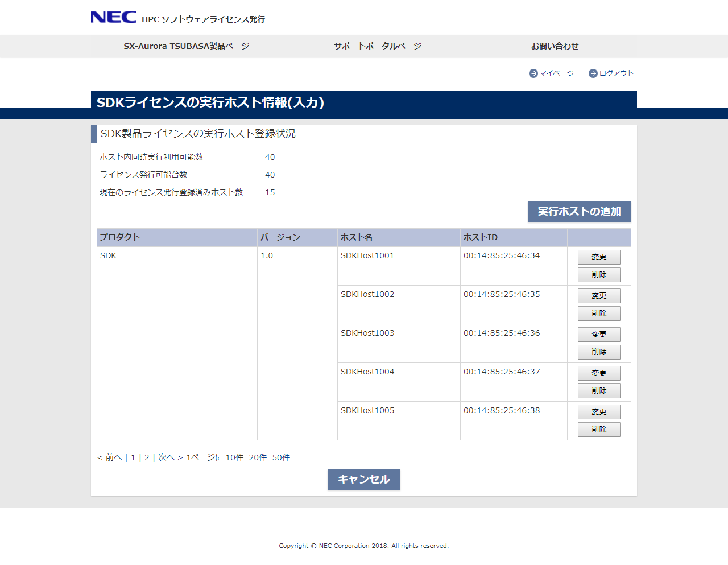Go to マイページ link
Screen dimensions: 728x565
(556, 73)
